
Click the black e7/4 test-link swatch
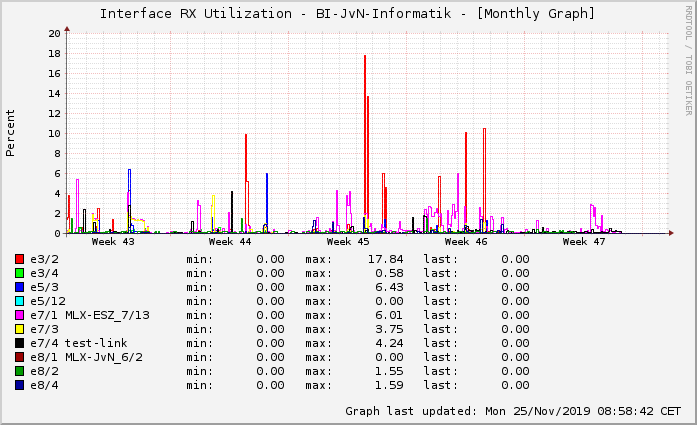coord(19,343)
